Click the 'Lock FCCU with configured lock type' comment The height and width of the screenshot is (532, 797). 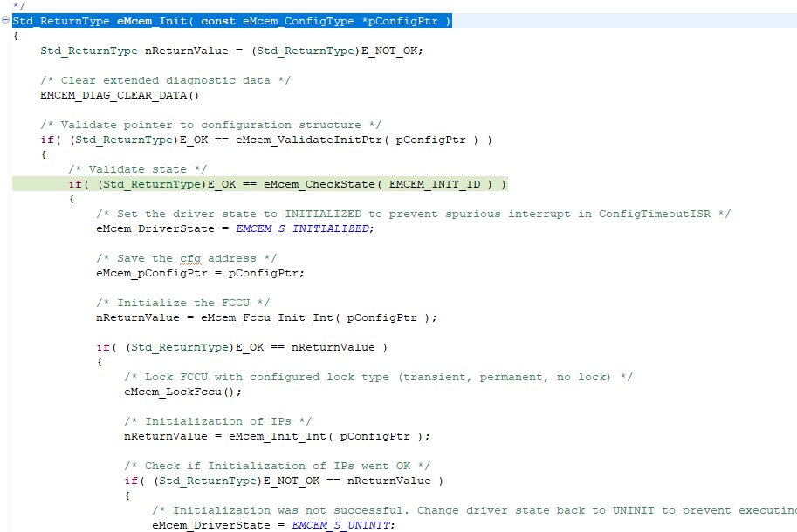[x=379, y=377]
